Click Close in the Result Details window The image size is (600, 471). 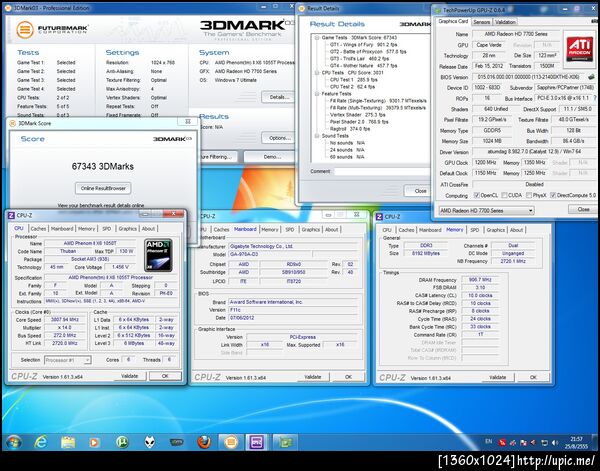(x=420, y=191)
